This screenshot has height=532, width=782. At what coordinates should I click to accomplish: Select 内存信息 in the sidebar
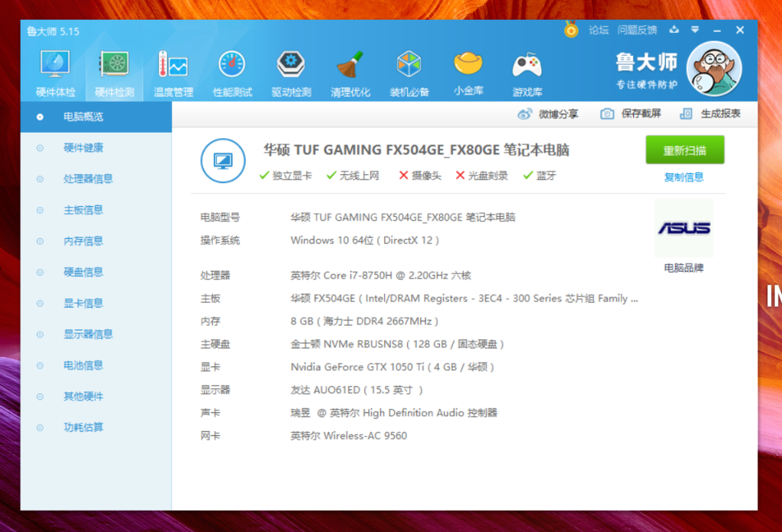(96, 241)
